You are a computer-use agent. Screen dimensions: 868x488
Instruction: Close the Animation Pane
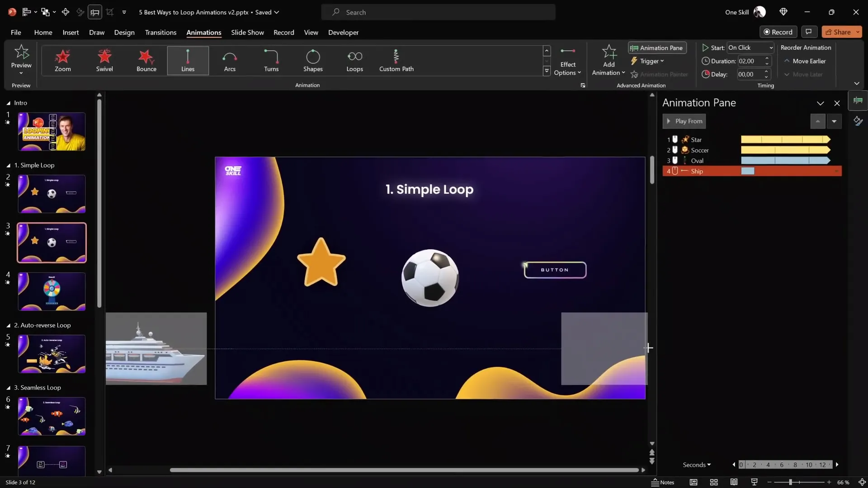click(x=837, y=103)
